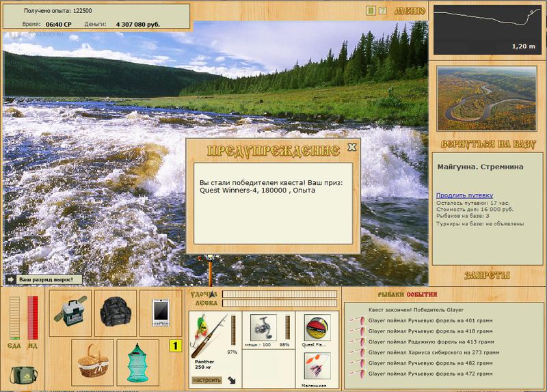Viewport: 547px width, 392px height.
Task: Click the Продлить путевку link
Action: tap(464, 195)
